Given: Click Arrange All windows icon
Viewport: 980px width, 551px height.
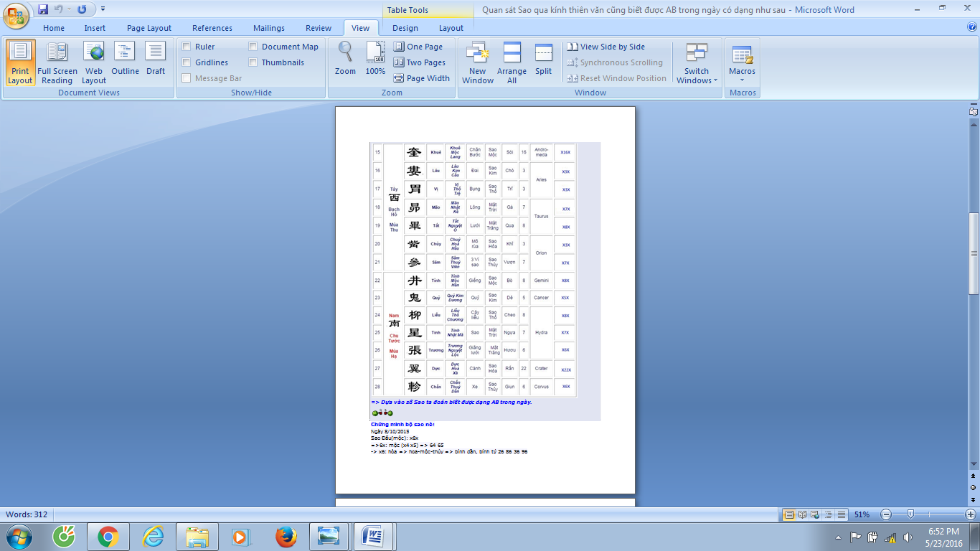Looking at the screenshot, I should click(512, 62).
